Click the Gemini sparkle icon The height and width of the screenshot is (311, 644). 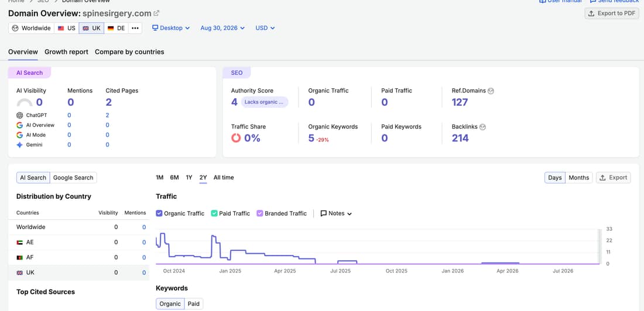[20, 145]
